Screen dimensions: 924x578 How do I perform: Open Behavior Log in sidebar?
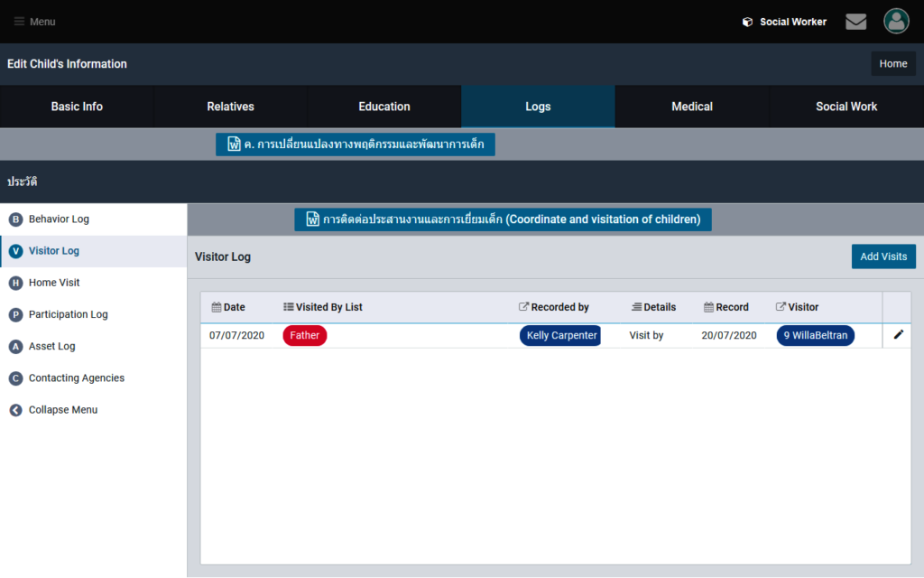pos(59,219)
